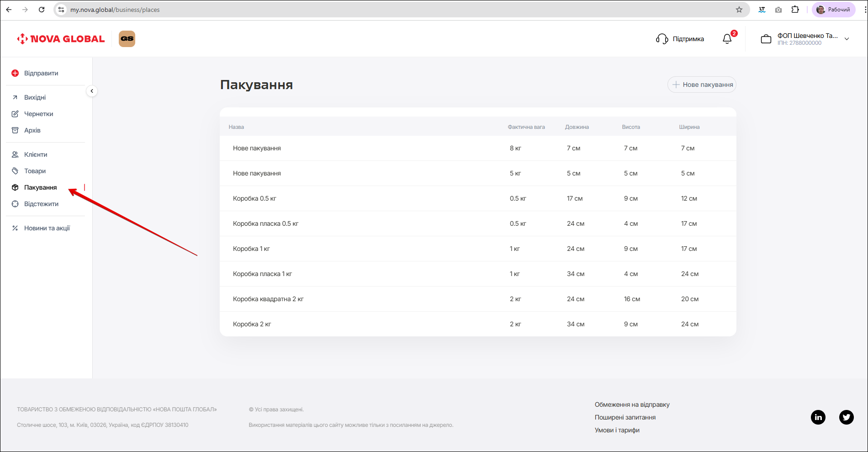Click the Висота column header
The width and height of the screenshot is (868, 452).
tap(631, 127)
